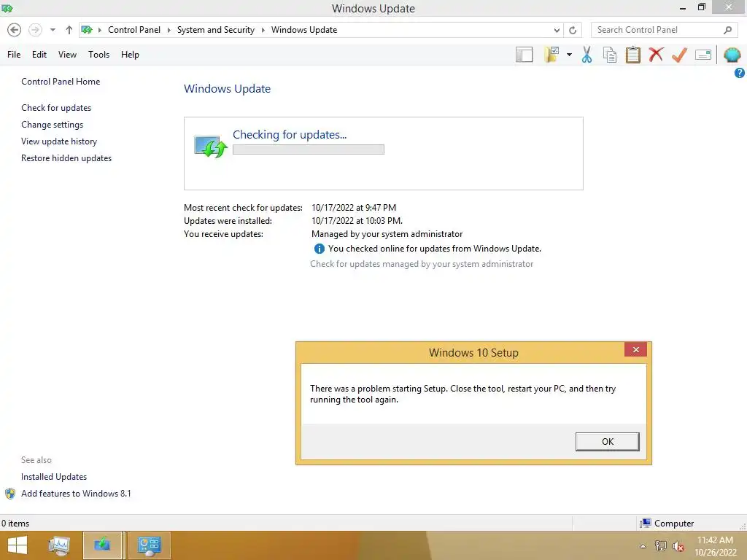
Task: Click the shield icon beside Add features
Action: pyautogui.click(x=10, y=494)
